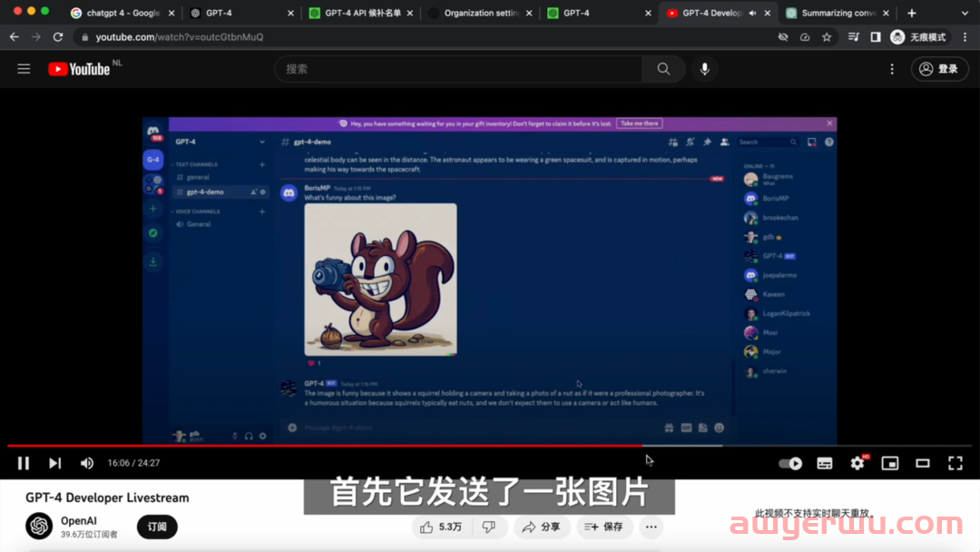
Task: Open the browser side panel icon
Action: coord(875,37)
